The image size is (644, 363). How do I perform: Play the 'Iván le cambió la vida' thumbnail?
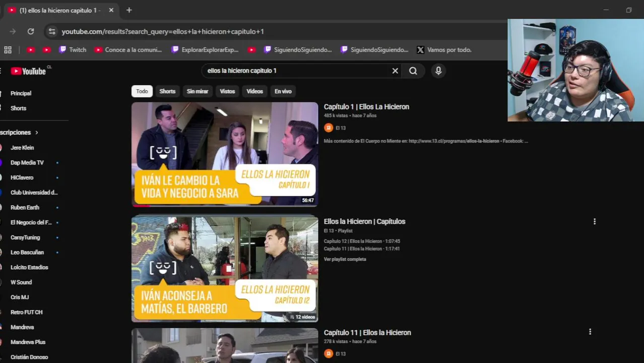pyautogui.click(x=225, y=154)
